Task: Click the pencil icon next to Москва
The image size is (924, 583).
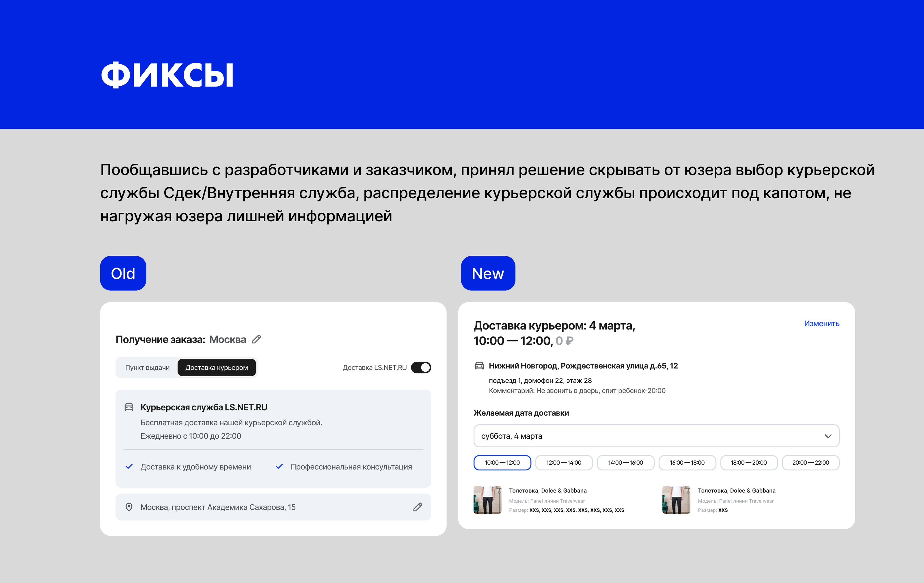Action: pyautogui.click(x=256, y=339)
